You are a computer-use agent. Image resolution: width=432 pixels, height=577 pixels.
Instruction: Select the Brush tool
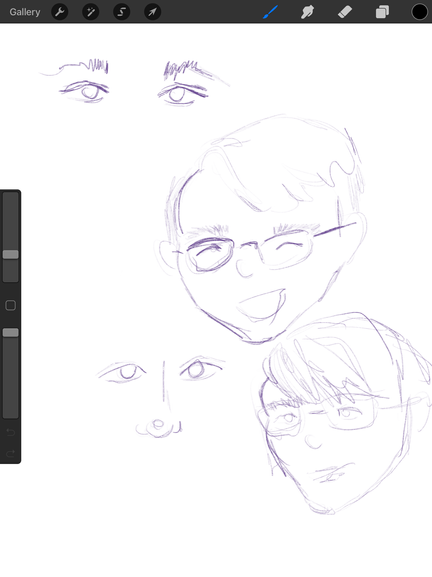pos(270,12)
